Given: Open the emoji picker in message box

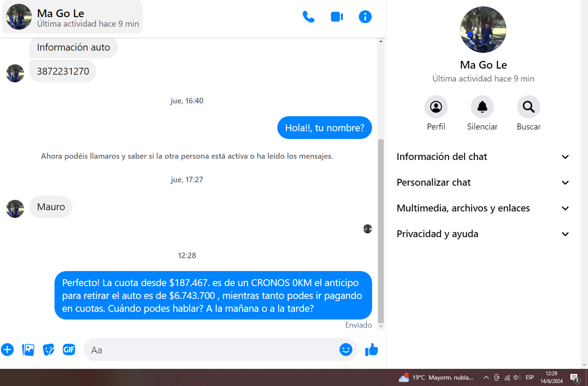Looking at the screenshot, I should (346, 350).
